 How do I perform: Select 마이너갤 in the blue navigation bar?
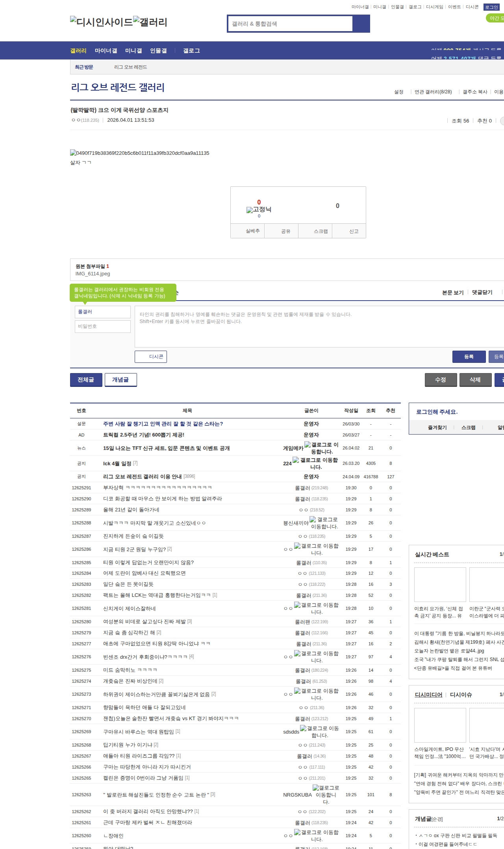coord(106,51)
